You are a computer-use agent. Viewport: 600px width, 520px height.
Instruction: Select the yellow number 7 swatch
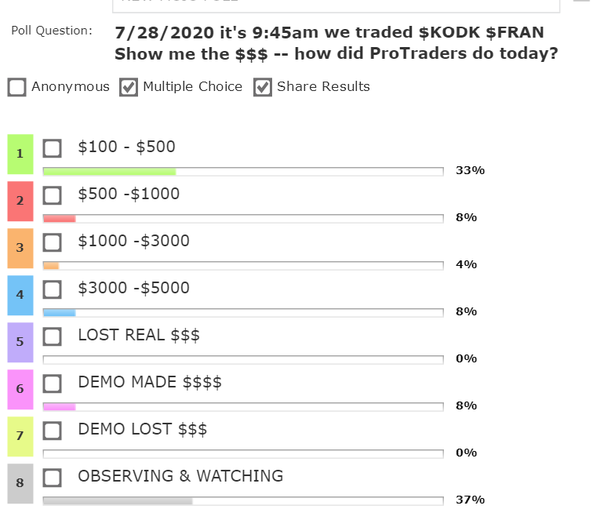[20, 436]
